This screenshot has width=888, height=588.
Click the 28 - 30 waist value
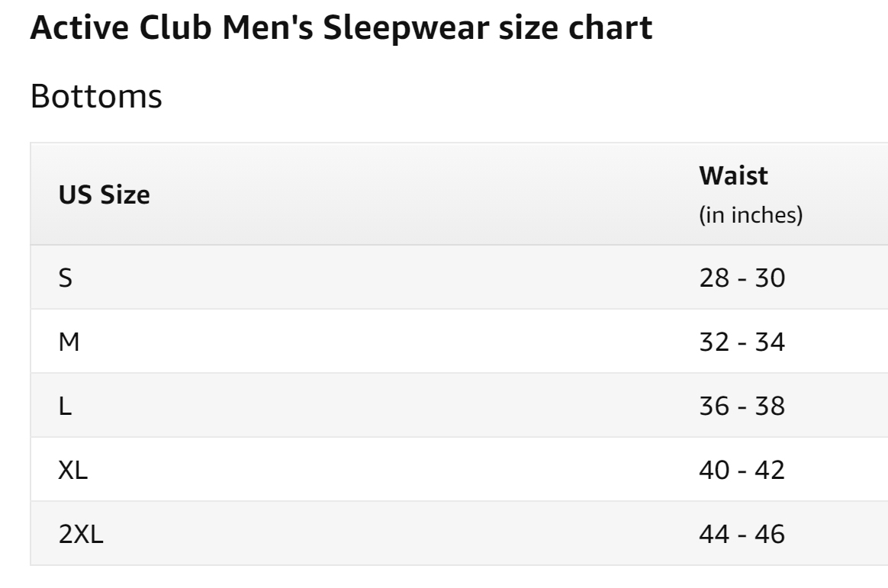[x=742, y=278]
